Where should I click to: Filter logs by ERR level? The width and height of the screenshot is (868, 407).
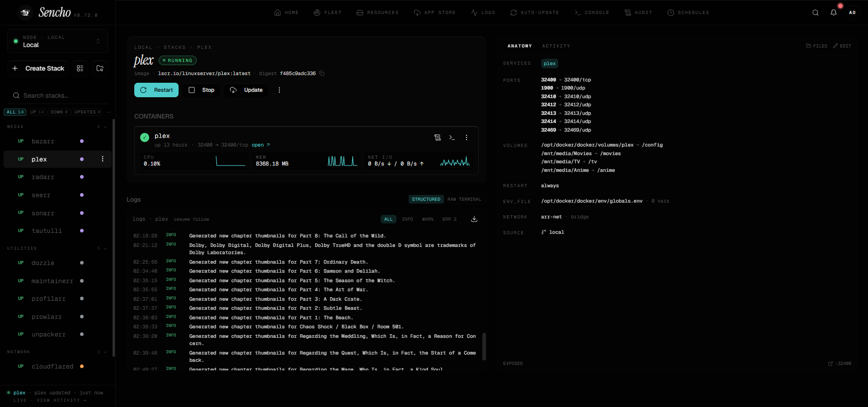449,219
